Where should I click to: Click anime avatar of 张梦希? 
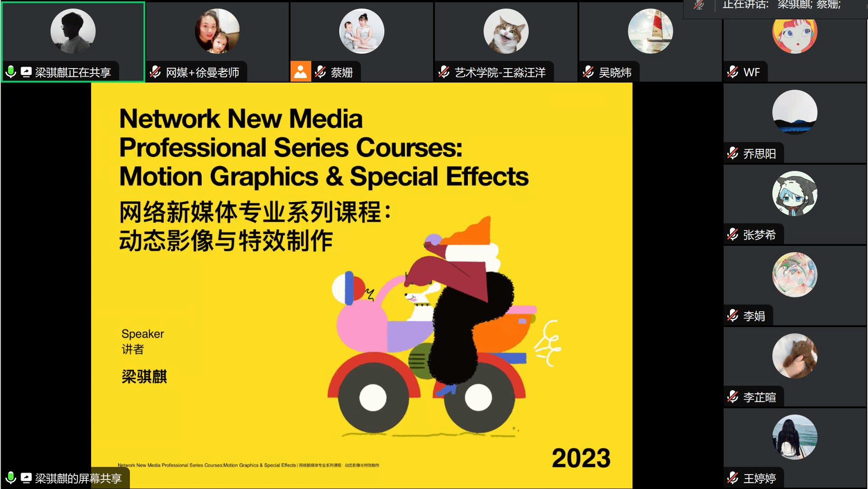point(794,194)
